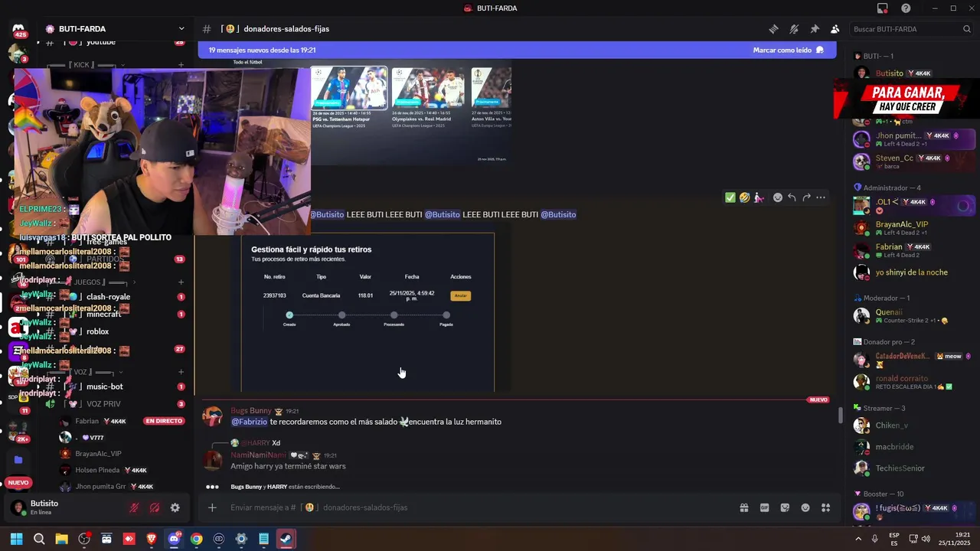Open the GIF picker
Viewport: 980px width, 551px height.
point(764,507)
